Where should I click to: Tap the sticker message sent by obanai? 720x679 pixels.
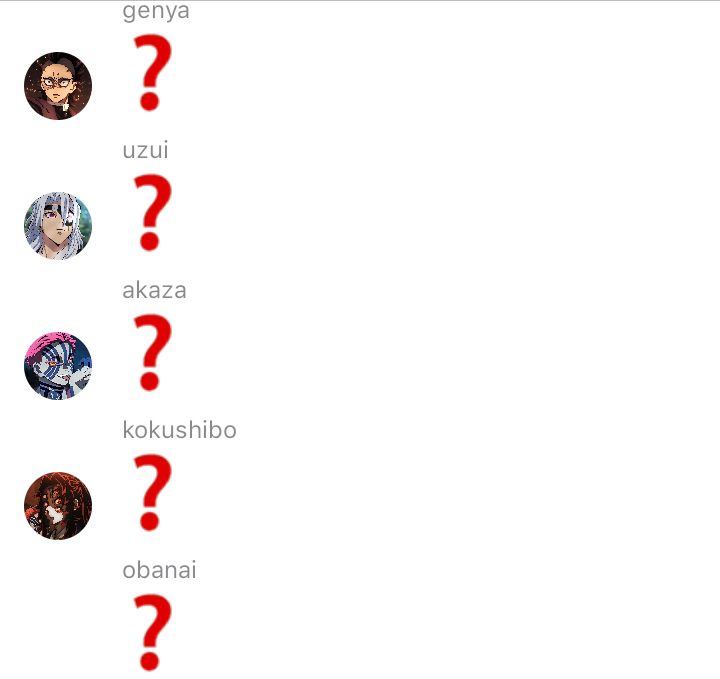point(152,633)
